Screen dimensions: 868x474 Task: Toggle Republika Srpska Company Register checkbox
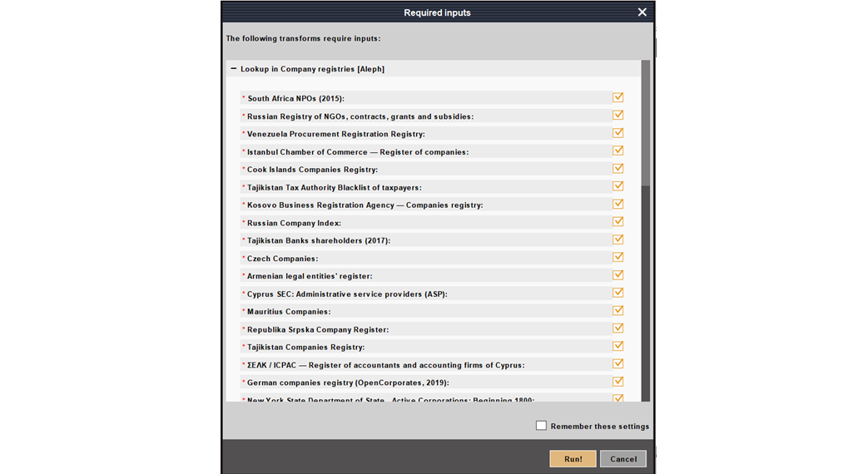618,328
